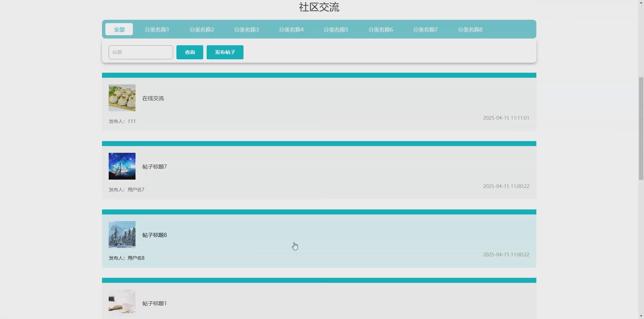The width and height of the screenshot is (644, 319).
Task: Click the starry night sky thumbnail
Action: pyautogui.click(x=122, y=166)
